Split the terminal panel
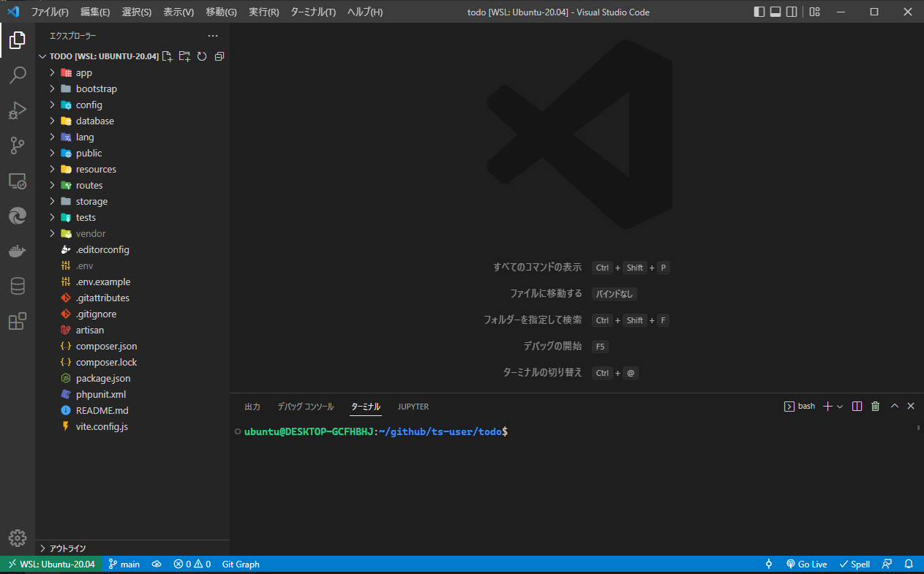The image size is (924, 574). tap(857, 406)
